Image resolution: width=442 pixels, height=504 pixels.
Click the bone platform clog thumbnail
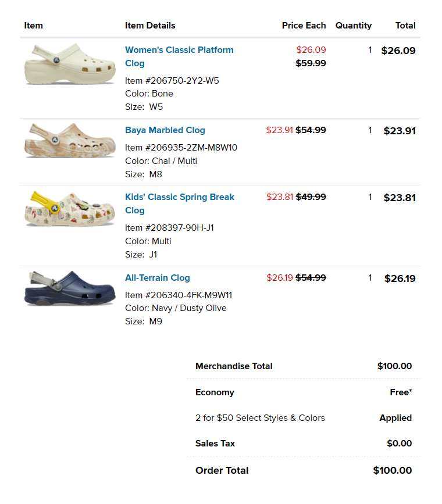(x=70, y=65)
